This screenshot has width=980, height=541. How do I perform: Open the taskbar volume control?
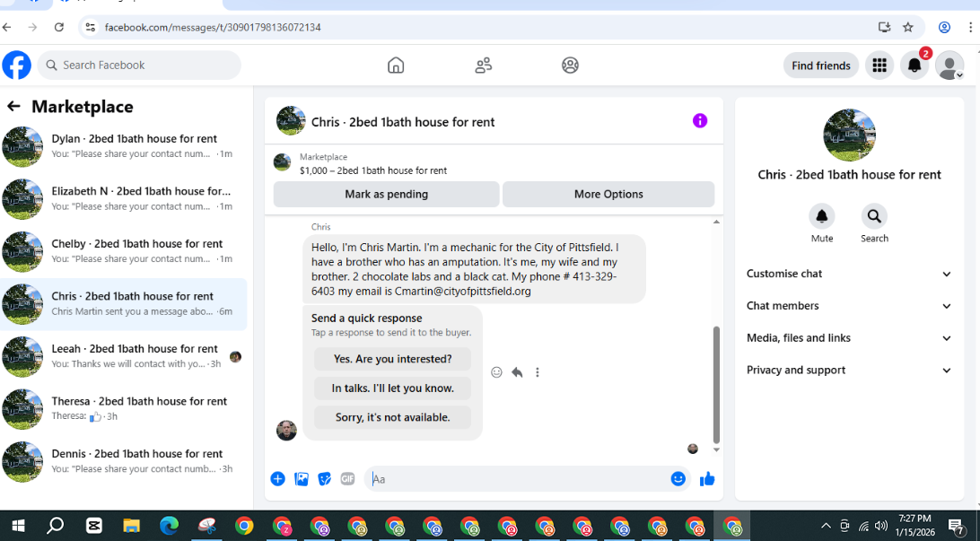(881, 526)
